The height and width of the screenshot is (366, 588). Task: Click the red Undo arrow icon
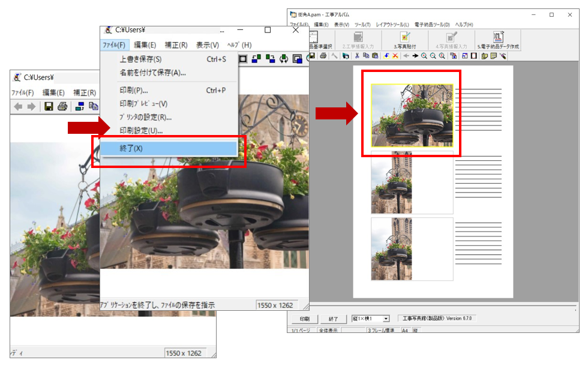click(x=386, y=55)
